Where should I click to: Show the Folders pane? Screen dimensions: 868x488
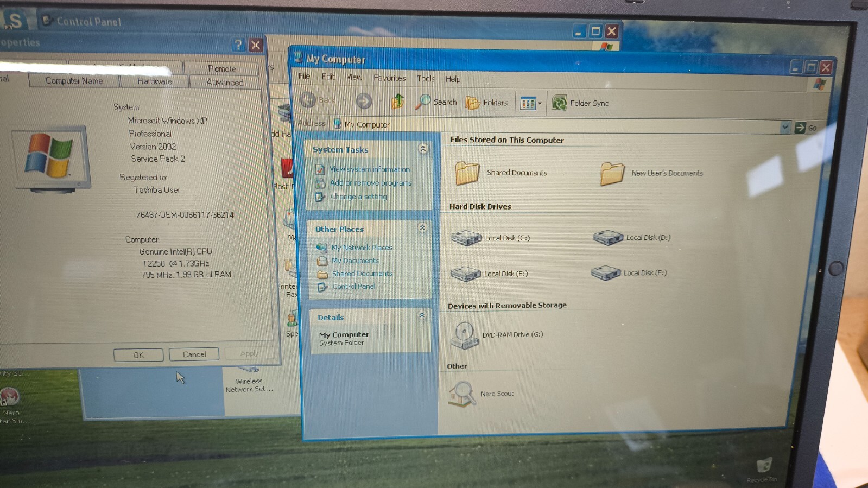click(487, 102)
